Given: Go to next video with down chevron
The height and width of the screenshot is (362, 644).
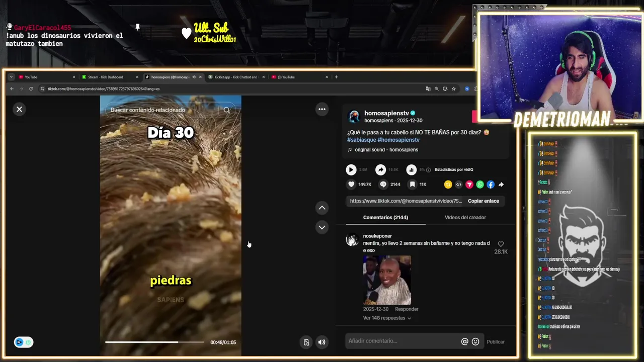Looking at the screenshot, I should pos(322,227).
